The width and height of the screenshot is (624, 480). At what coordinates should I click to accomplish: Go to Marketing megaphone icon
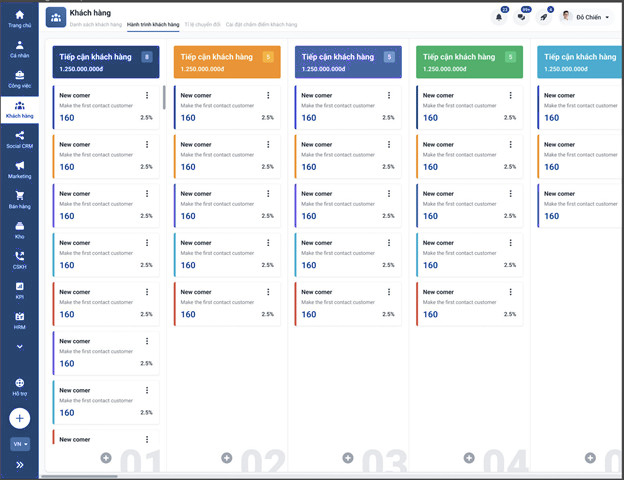pyautogui.click(x=19, y=168)
